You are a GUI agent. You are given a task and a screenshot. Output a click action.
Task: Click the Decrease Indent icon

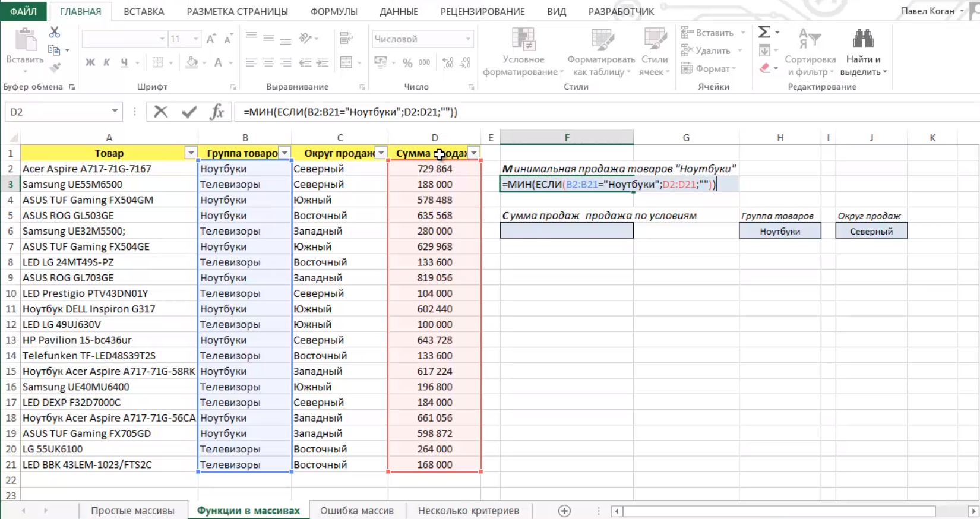click(305, 62)
